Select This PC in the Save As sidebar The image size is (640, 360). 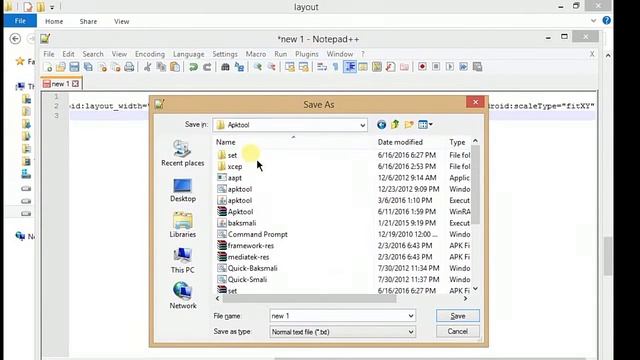(182, 261)
